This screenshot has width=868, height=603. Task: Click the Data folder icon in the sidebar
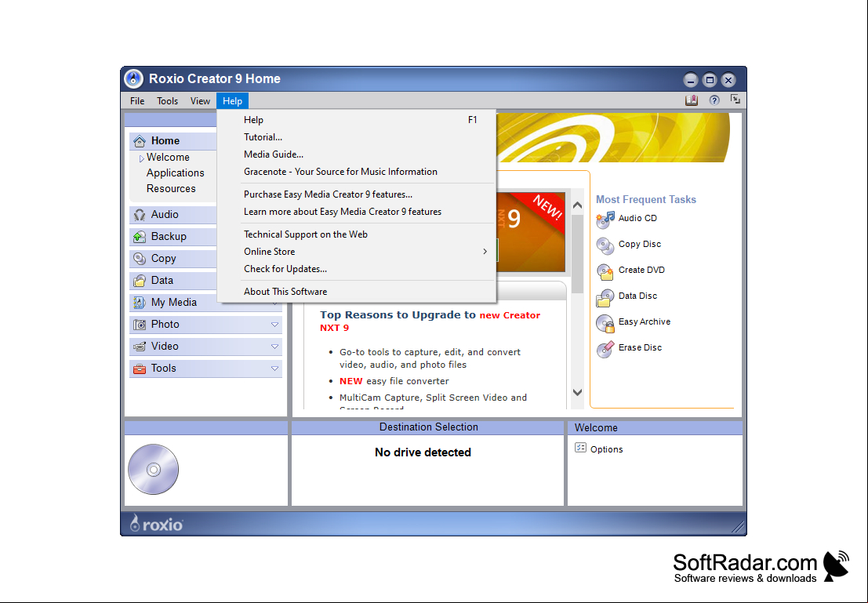(140, 280)
